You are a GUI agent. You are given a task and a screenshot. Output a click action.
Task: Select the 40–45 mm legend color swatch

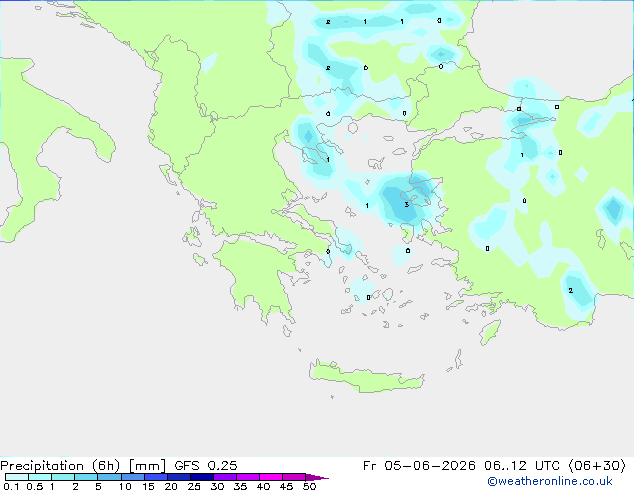tap(271, 477)
